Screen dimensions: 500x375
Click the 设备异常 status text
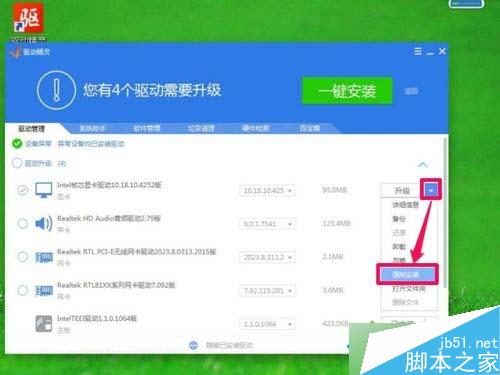point(38,144)
